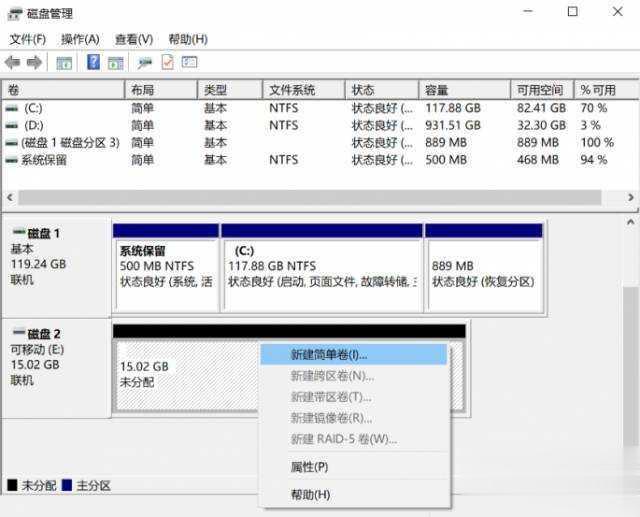Click the Disk Management title bar icon
This screenshot has width=640, height=517.
(15, 14)
